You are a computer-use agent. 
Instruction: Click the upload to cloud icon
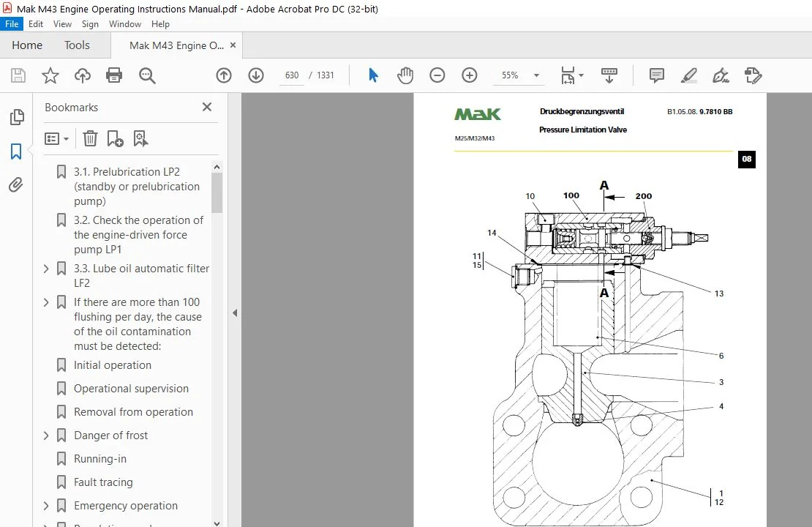tap(83, 75)
